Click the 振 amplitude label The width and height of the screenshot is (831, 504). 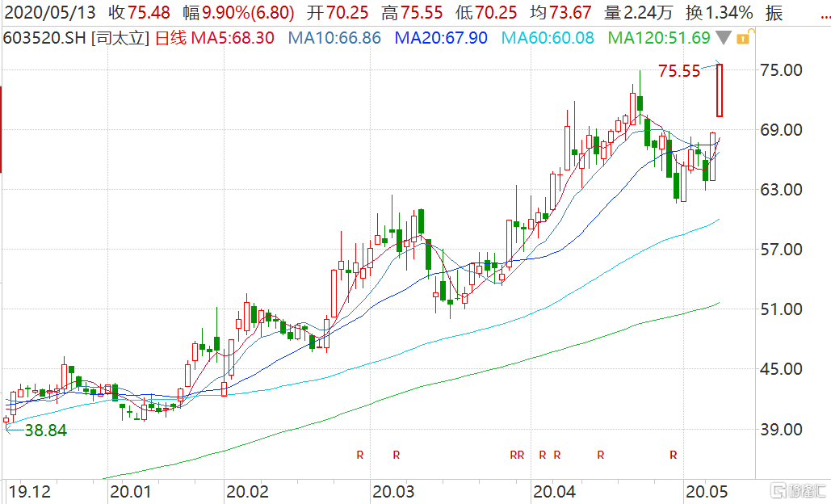774,12
